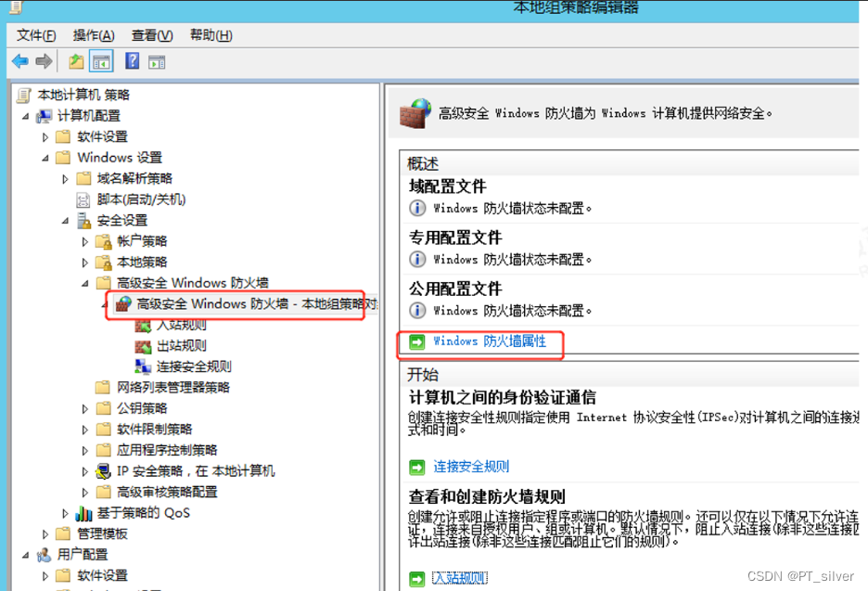Select 高级审核策略配置 in the tree
The width and height of the screenshot is (868, 591).
click(167, 493)
